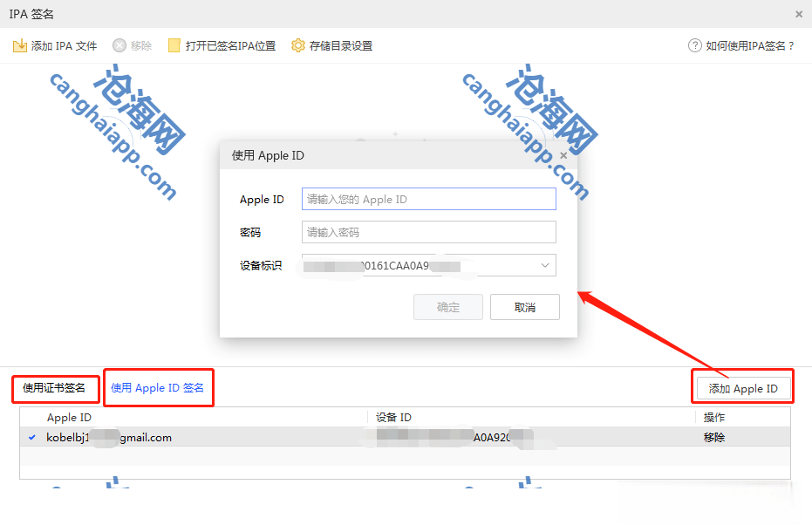Click the Add IPA File folder icon
This screenshot has width=812, height=532.
pyautogui.click(x=20, y=45)
